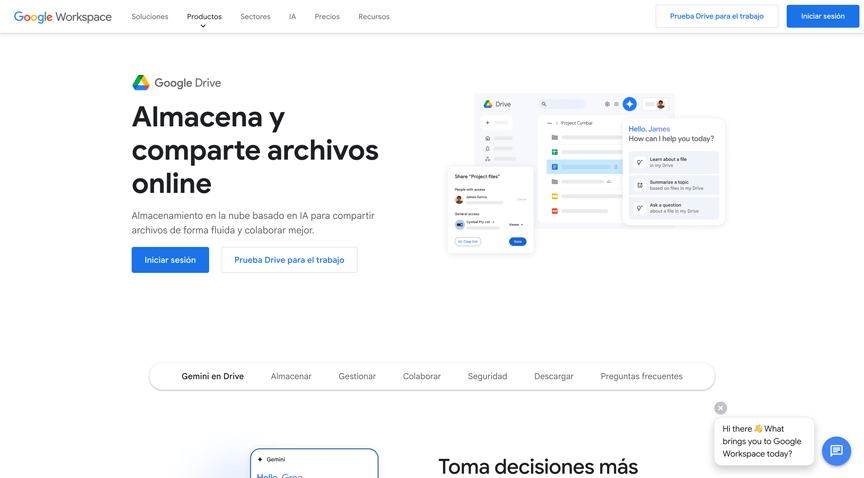Click the settings gear icon in Drive illustration

[607, 104]
